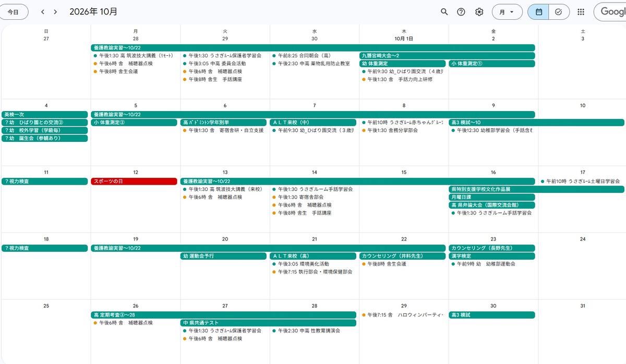Open the 午後1:30 舎務分掌部会 event
The width and height of the screenshot is (626, 364).
click(x=403, y=130)
